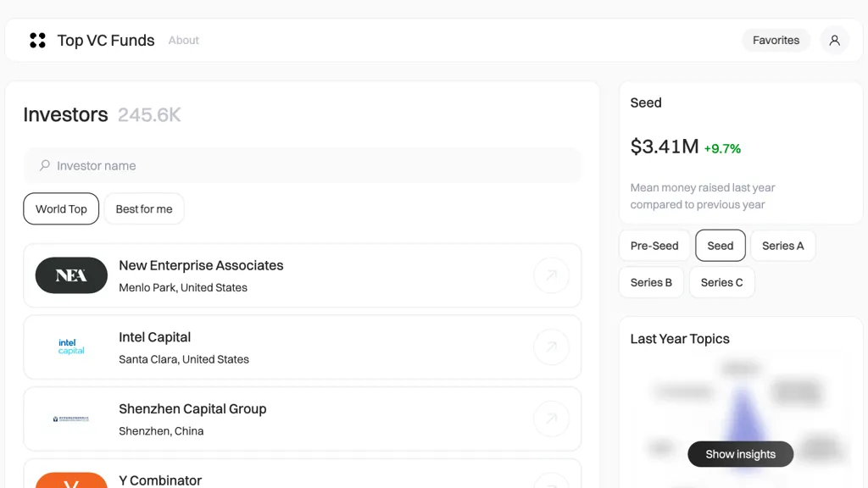Select the Seed funding stage chip
Viewport: 868px width, 488px height.
(x=720, y=245)
